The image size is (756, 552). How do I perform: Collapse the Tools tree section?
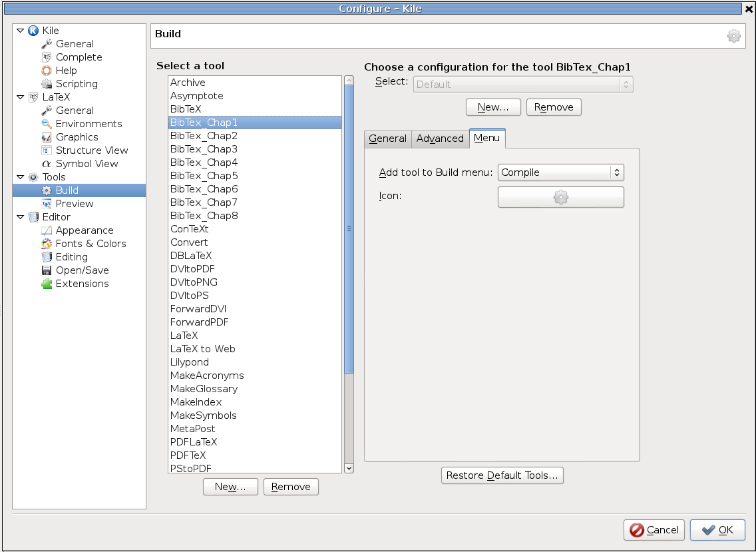[x=20, y=177]
